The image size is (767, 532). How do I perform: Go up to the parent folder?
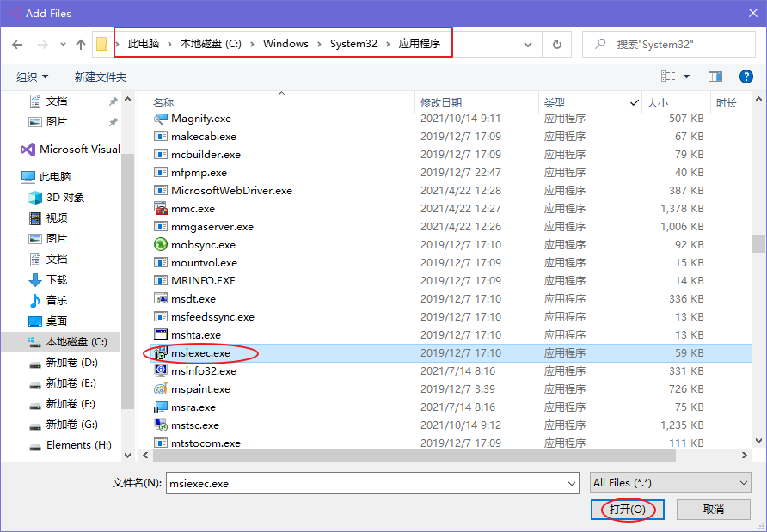click(x=80, y=43)
